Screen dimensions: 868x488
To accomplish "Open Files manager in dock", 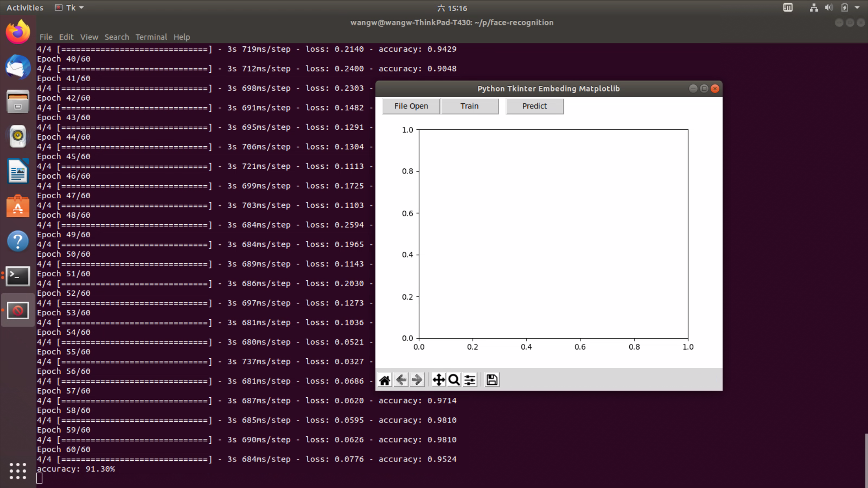I will [18, 102].
